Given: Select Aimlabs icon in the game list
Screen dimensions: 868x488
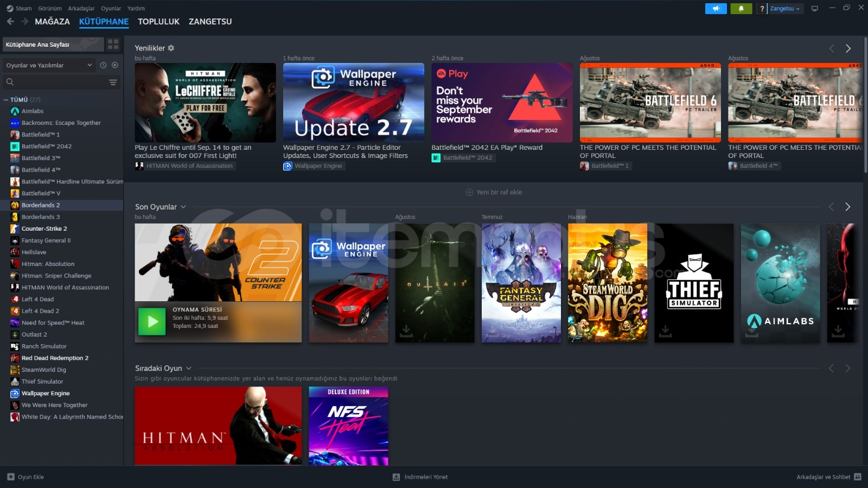Looking at the screenshot, I should [x=15, y=111].
